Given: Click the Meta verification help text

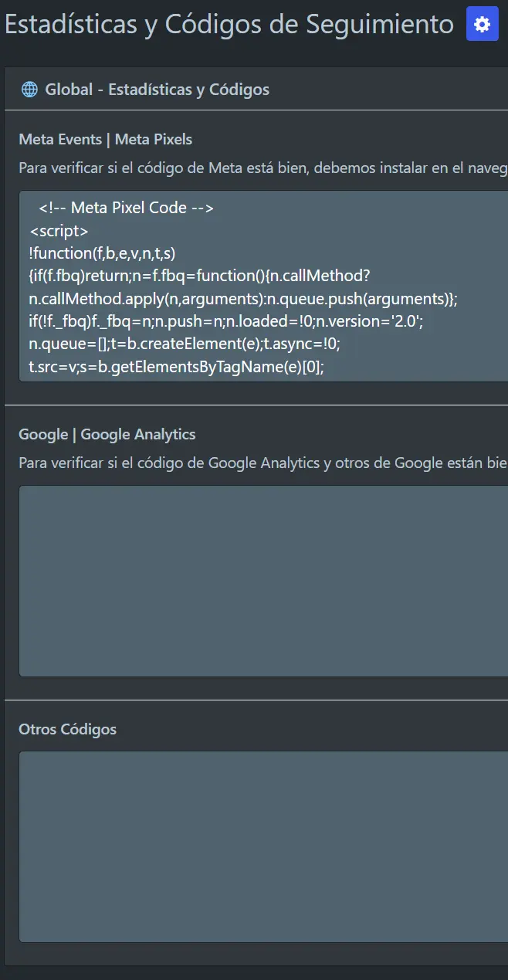Looking at the screenshot, I should [x=262, y=168].
